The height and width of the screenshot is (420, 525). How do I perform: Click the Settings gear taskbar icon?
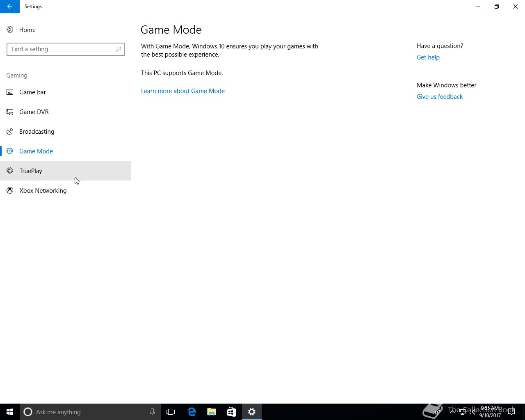252,412
